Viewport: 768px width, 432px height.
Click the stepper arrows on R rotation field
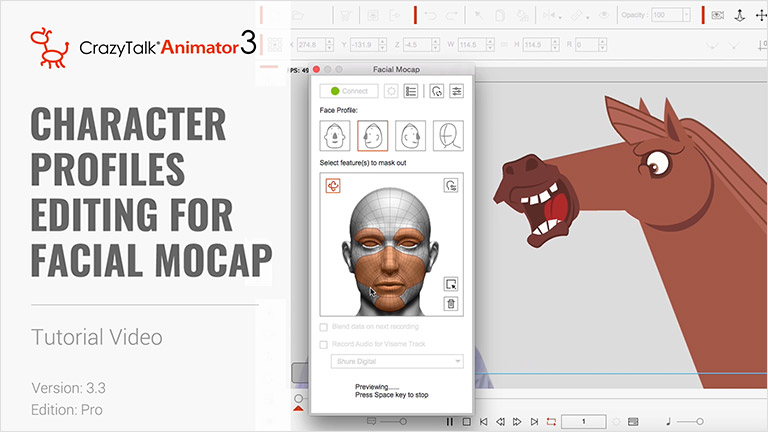tap(603, 45)
